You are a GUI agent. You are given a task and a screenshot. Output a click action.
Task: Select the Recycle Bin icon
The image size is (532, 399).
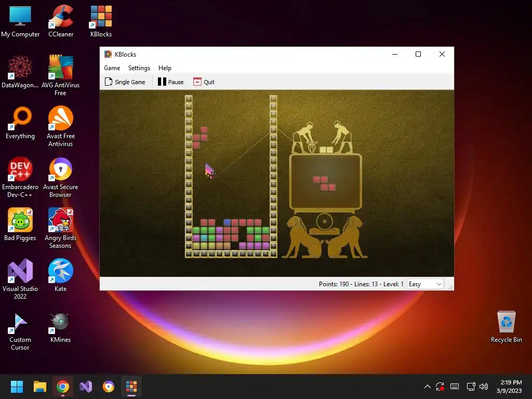click(x=506, y=327)
